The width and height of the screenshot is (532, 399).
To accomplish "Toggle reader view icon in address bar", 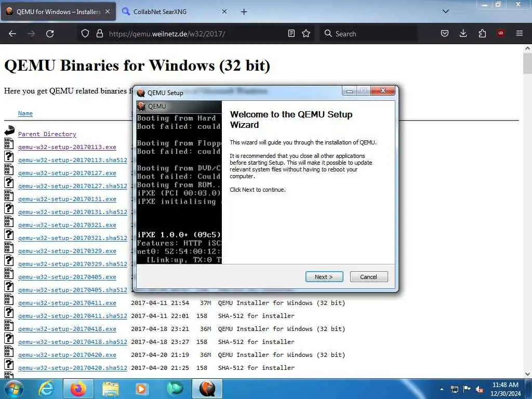I will point(291,33).
